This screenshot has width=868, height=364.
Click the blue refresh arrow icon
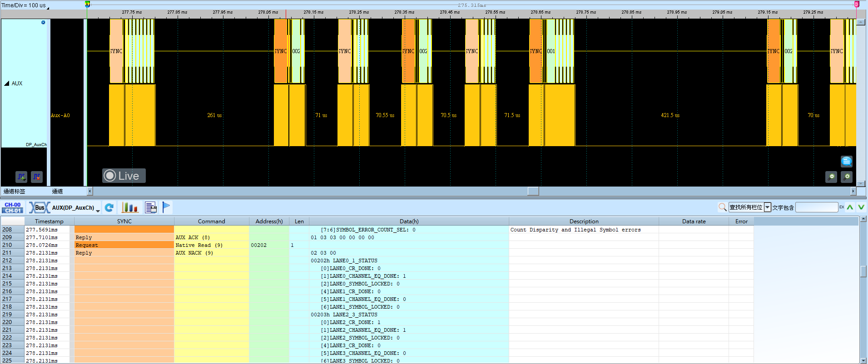[x=109, y=207]
